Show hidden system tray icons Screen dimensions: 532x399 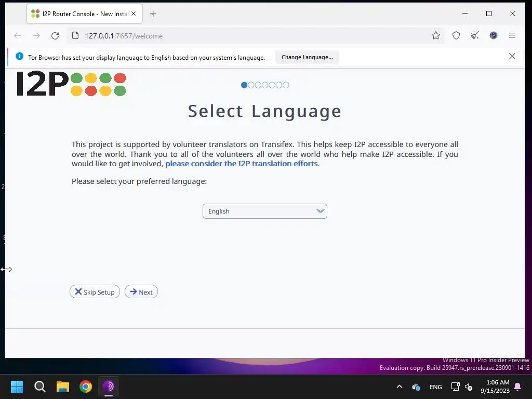click(400, 387)
